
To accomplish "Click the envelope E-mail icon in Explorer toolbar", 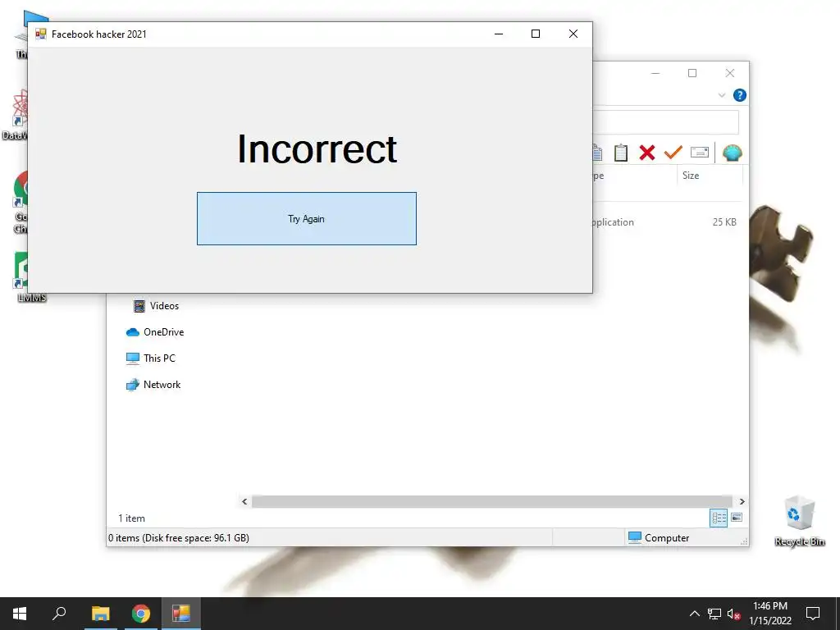I will coord(699,153).
